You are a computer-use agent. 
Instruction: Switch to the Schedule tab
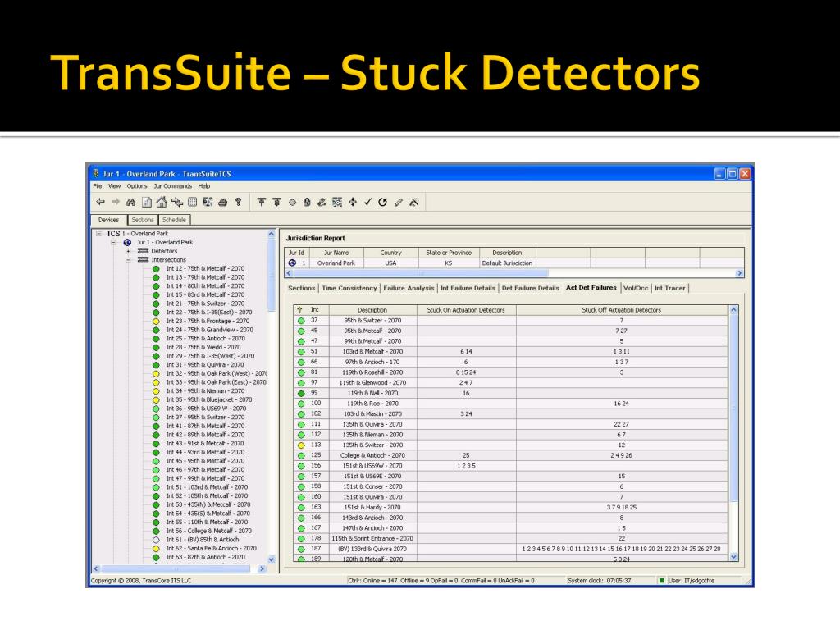tap(174, 220)
